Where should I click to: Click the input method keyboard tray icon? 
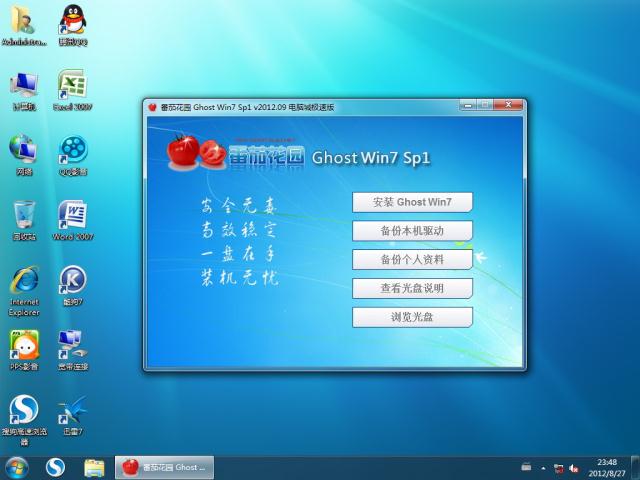tap(527, 467)
